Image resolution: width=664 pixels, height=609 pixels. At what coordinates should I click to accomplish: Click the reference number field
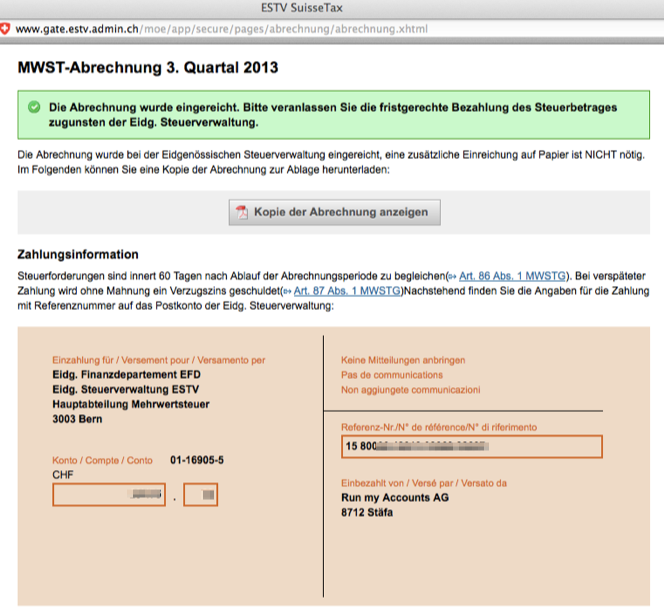point(472,446)
